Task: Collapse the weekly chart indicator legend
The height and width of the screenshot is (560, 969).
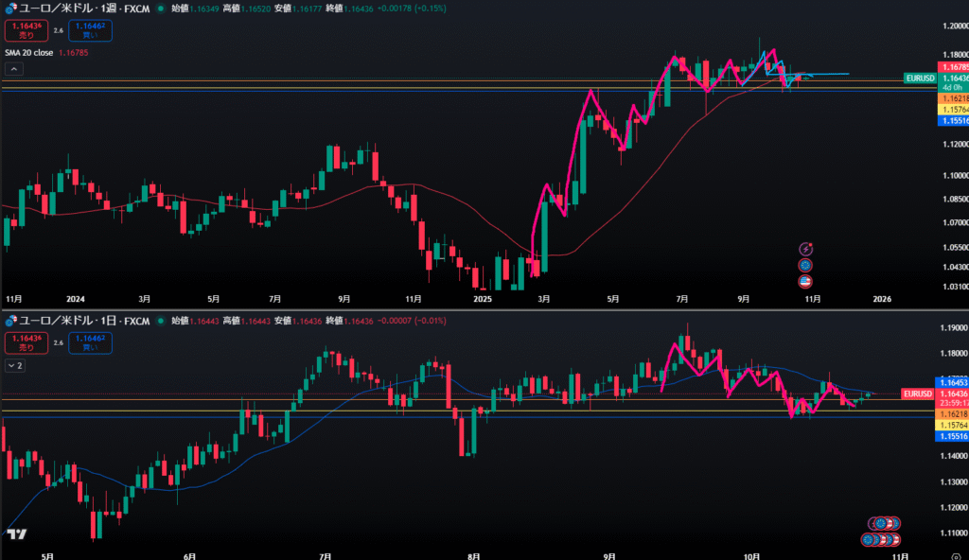Action: 16,69
